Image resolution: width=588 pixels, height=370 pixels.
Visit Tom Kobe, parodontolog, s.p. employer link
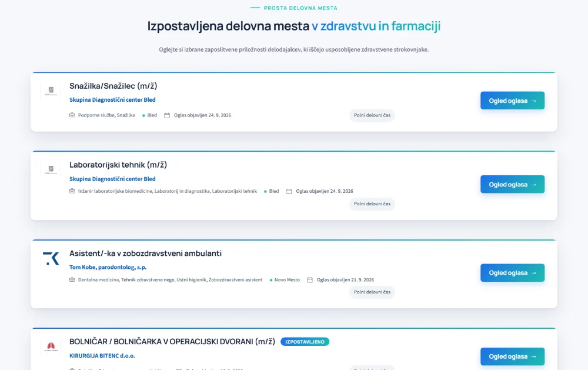click(x=108, y=267)
